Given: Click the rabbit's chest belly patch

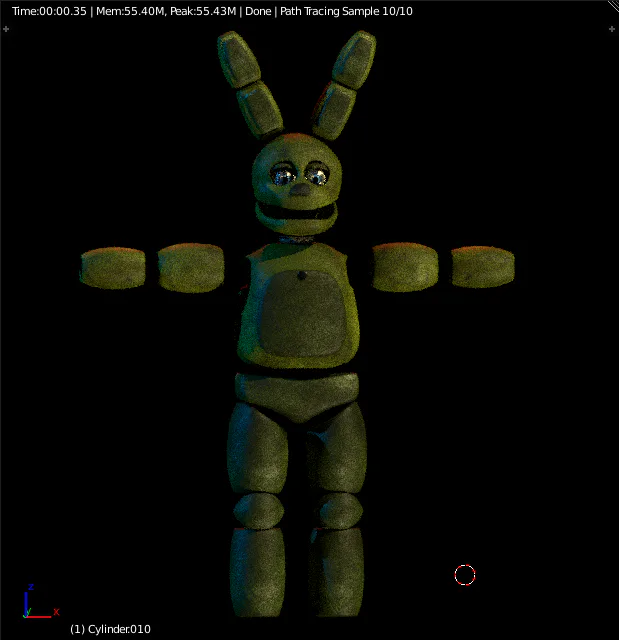Looking at the screenshot, I should click(x=302, y=313).
